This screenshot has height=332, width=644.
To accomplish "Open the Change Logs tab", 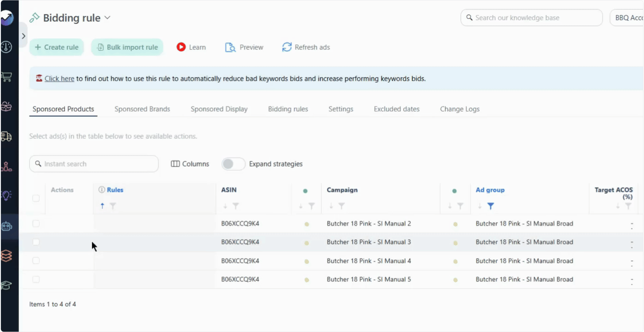I will pos(460,109).
